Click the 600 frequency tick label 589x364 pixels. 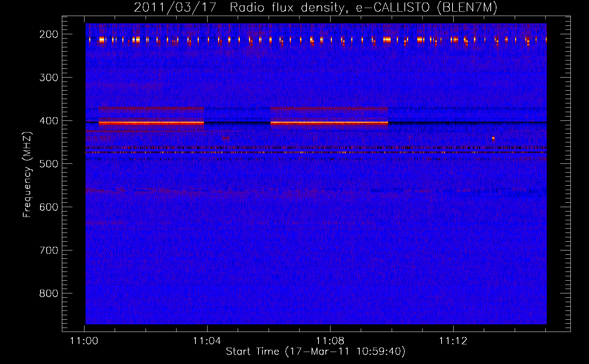pos(49,207)
